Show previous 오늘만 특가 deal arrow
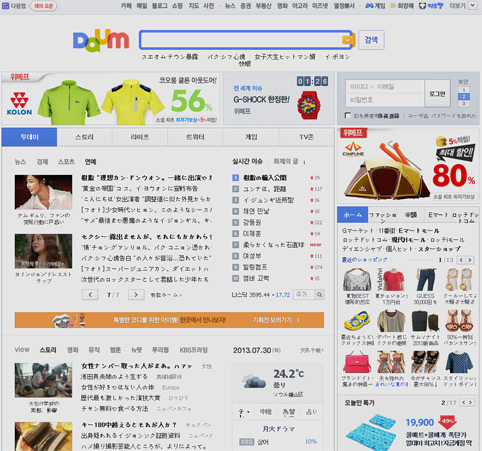Screen dimensions: 482x451 (463, 403)
